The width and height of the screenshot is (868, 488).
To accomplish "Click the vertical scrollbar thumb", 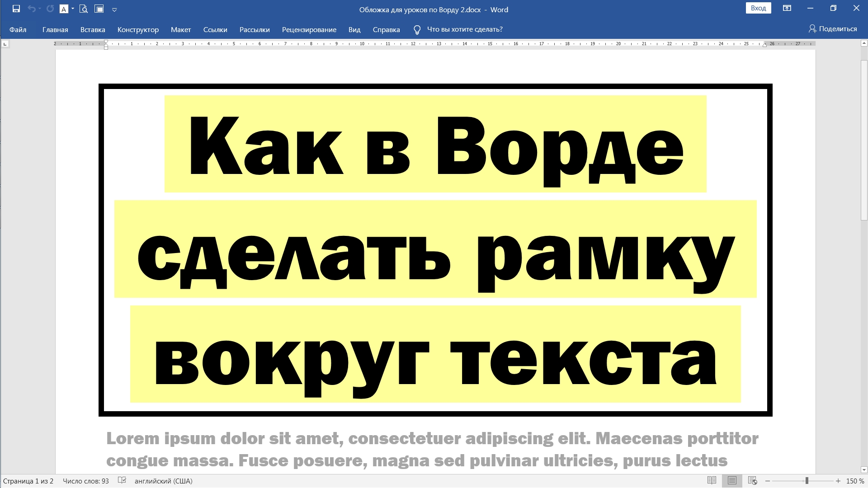I will 863,140.
